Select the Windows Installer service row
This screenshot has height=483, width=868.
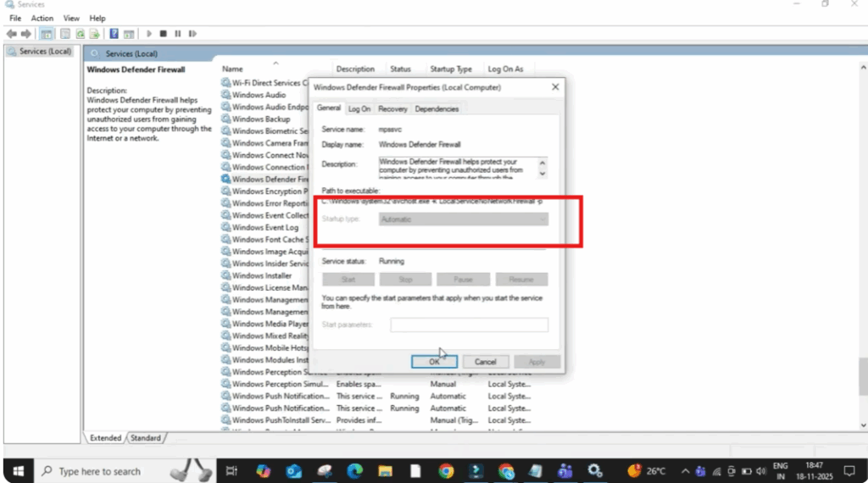click(262, 275)
